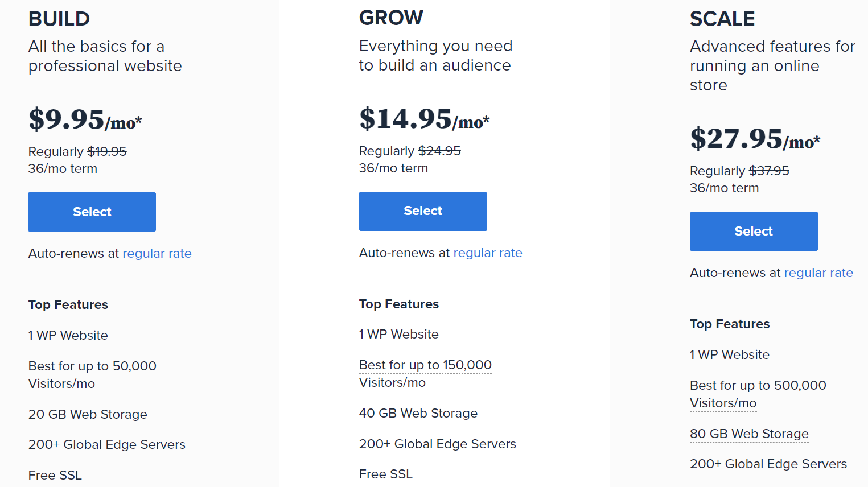Click the underlined 80 GB Web Storage text

[x=749, y=434]
